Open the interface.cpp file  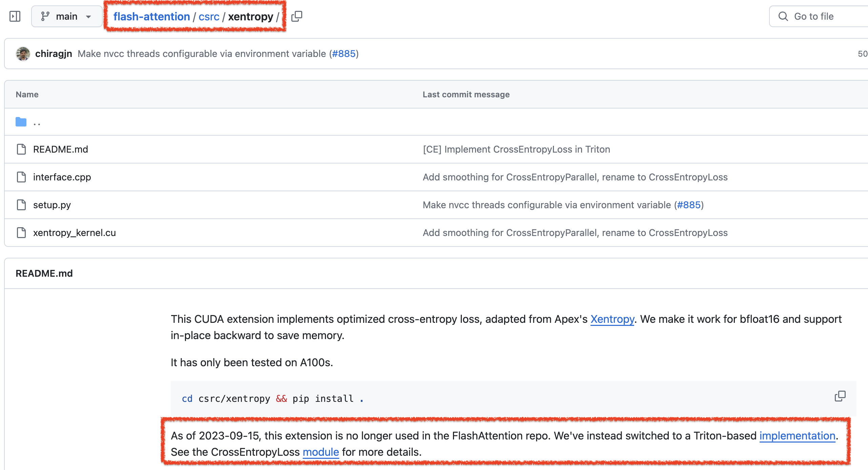coord(62,177)
